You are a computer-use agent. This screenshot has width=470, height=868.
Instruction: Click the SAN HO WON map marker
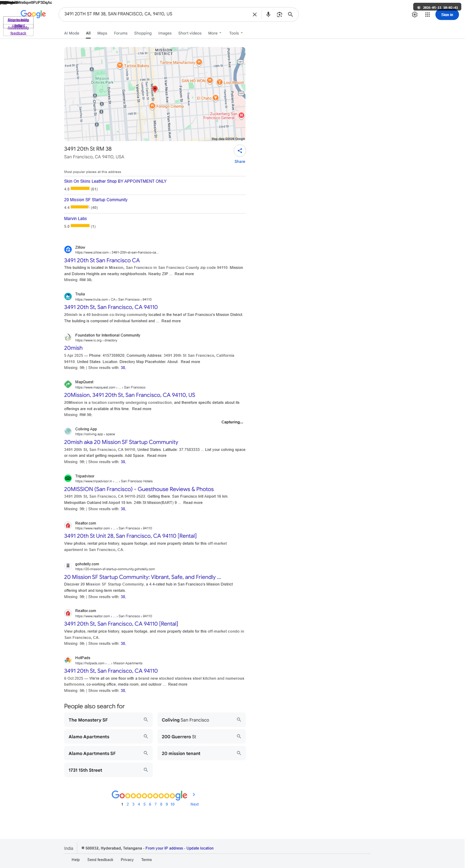[210, 81]
